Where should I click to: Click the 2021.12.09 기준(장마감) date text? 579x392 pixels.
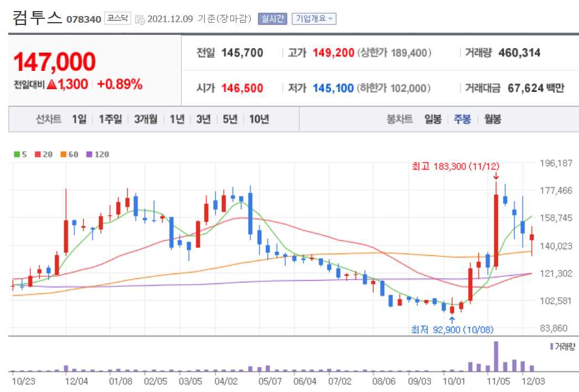coord(199,19)
